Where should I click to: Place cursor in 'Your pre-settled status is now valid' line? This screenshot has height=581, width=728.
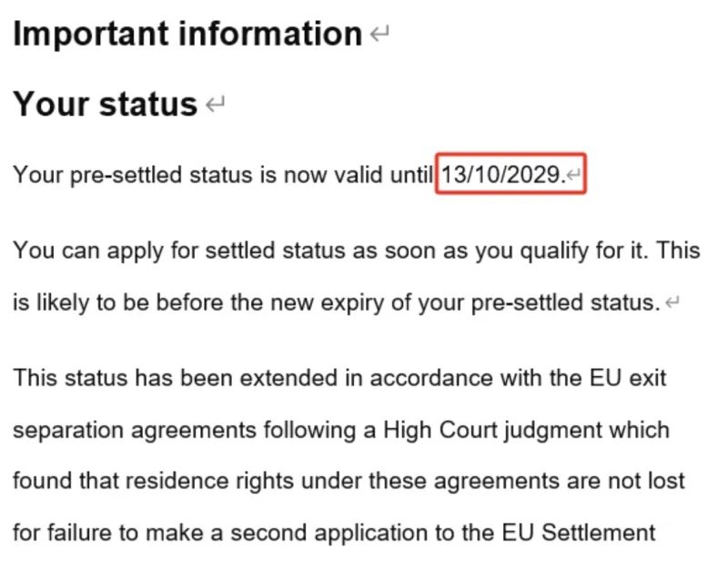pos(223,175)
